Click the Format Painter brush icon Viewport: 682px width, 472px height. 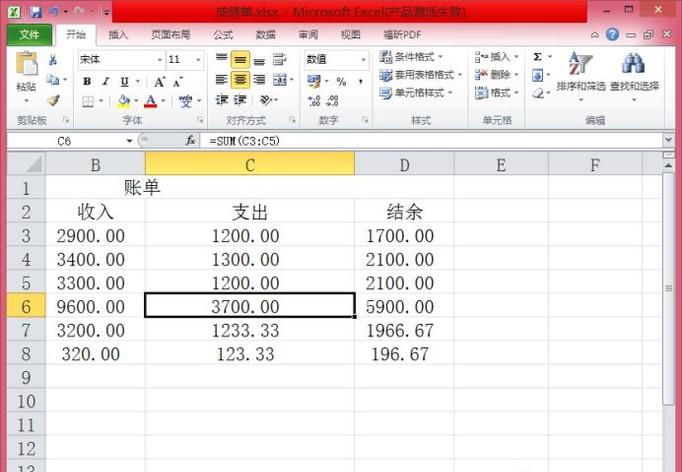tap(53, 101)
